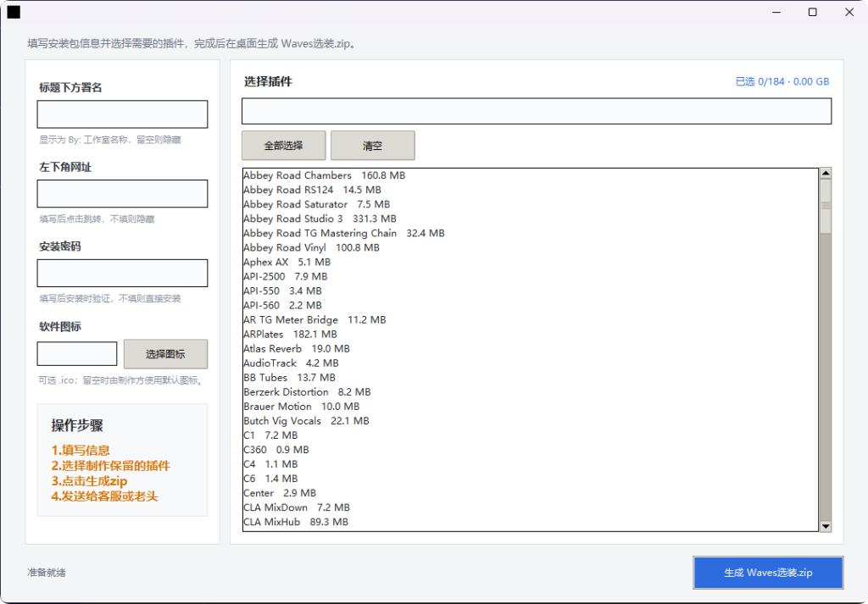Click step 4.发送给客服或老头

coord(104,496)
